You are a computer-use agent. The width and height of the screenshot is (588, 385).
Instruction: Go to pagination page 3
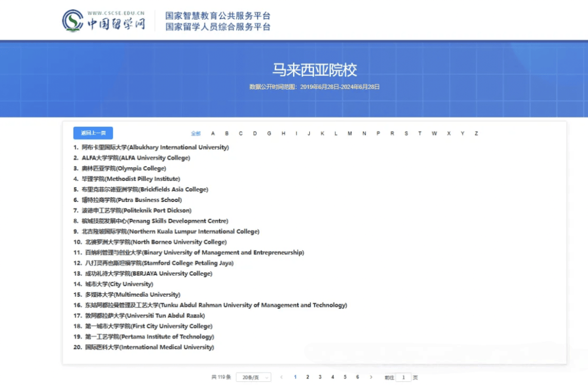[320, 377]
